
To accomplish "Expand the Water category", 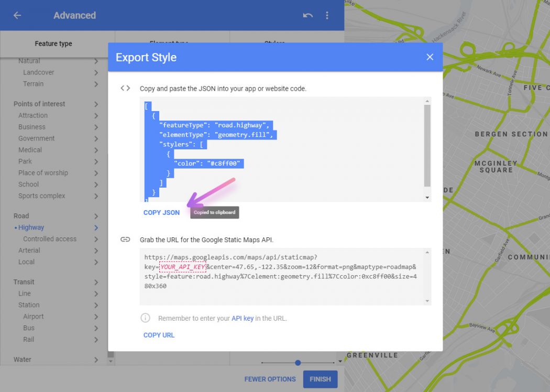I will click(96, 360).
